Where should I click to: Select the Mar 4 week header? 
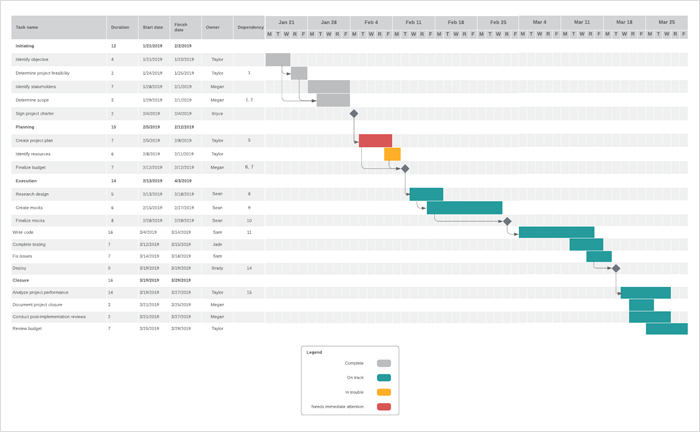coord(539,22)
